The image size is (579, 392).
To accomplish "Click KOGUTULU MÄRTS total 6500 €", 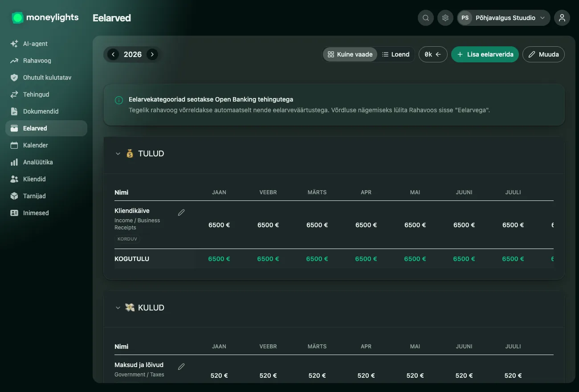I will (x=317, y=259).
